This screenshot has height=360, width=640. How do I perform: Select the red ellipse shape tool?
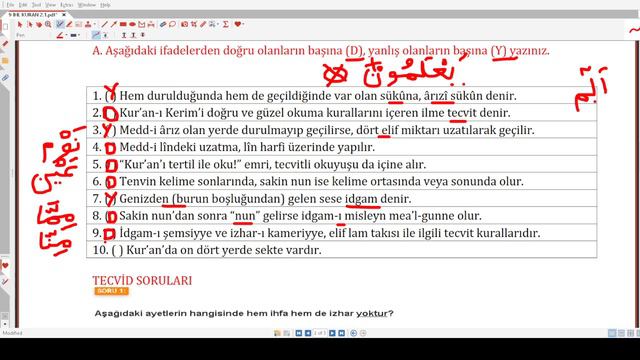[x=132, y=24]
